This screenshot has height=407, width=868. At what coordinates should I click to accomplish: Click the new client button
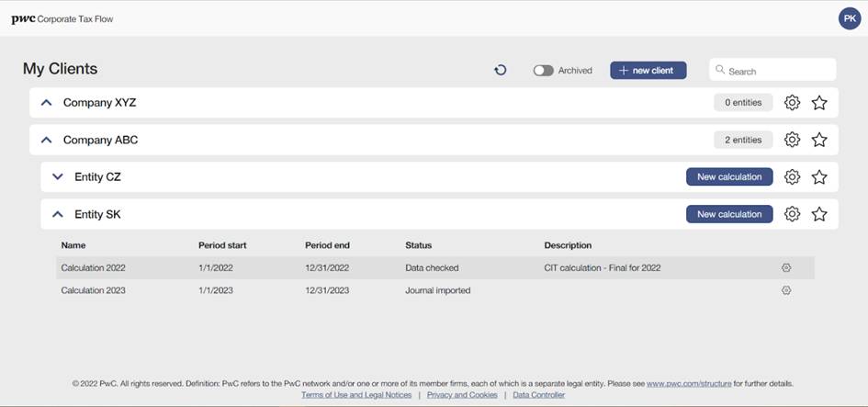648,70
